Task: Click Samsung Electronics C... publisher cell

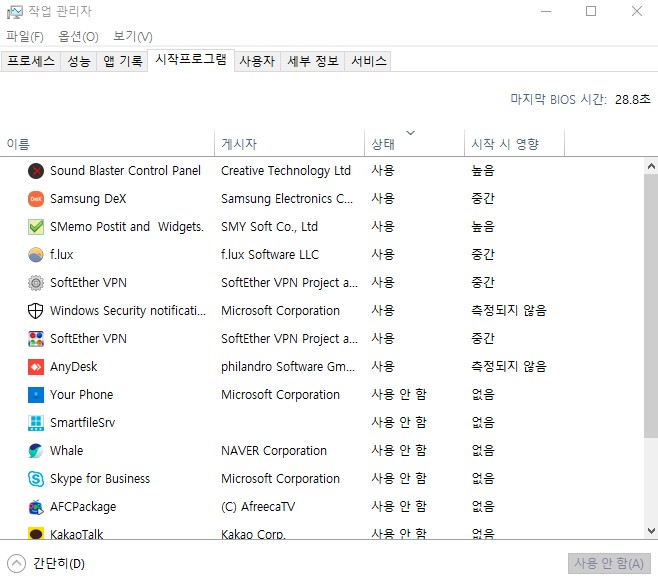Action: [x=287, y=199]
